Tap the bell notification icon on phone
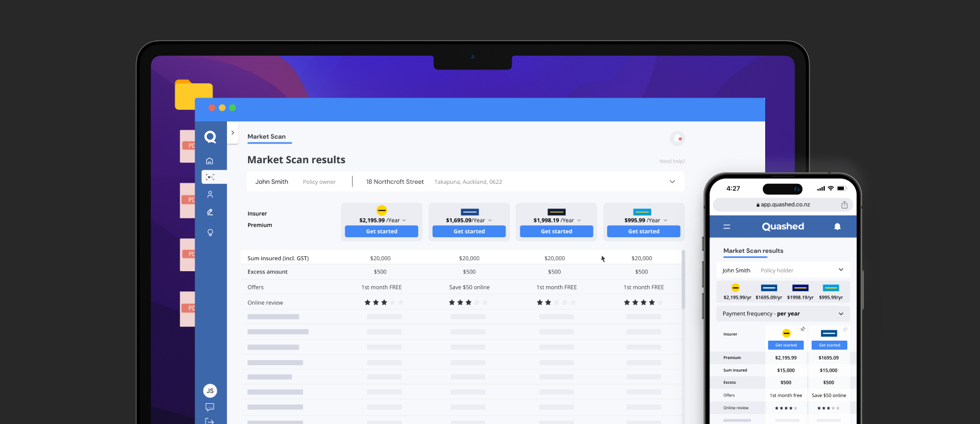The image size is (980, 424). (x=838, y=227)
